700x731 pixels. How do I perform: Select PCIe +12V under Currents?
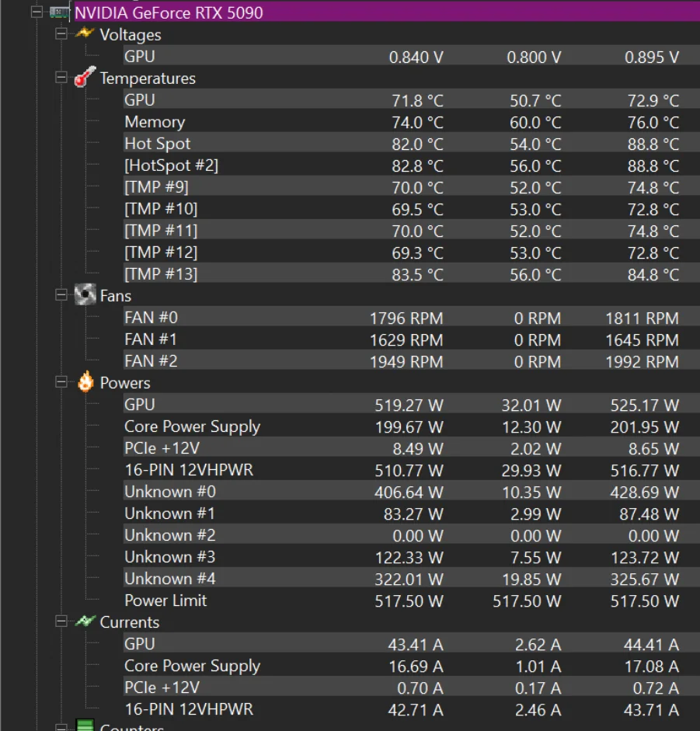pyautogui.click(x=411, y=687)
